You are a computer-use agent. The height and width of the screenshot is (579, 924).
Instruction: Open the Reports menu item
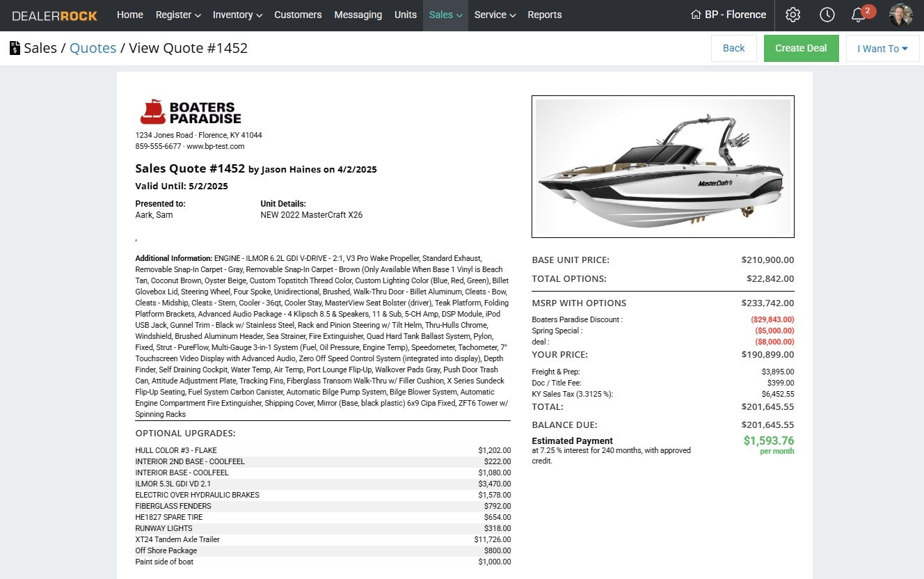point(545,15)
